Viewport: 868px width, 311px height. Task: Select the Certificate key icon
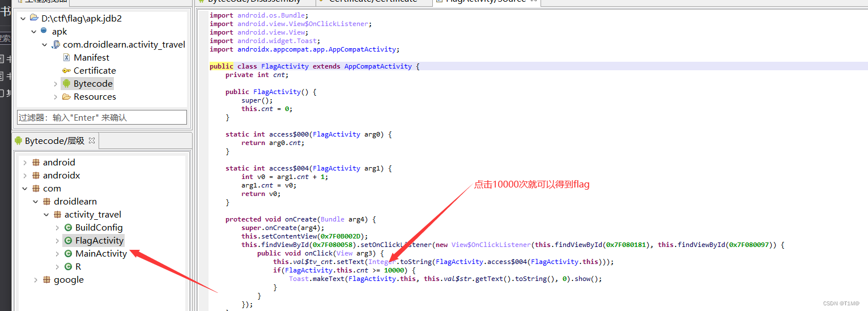(x=66, y=70)
